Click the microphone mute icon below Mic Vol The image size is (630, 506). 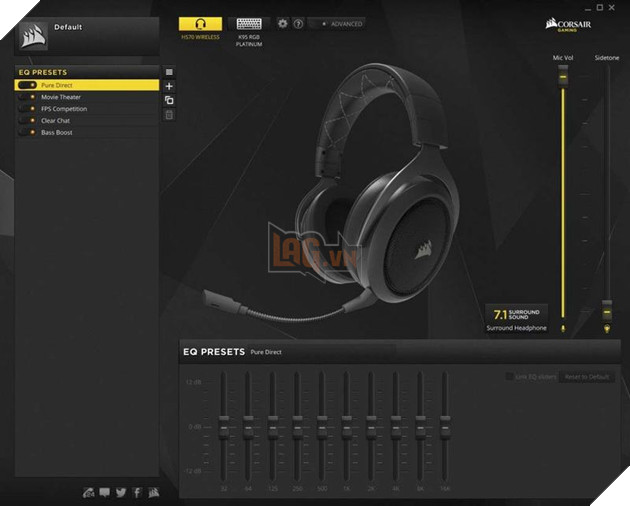click(563, 329)
